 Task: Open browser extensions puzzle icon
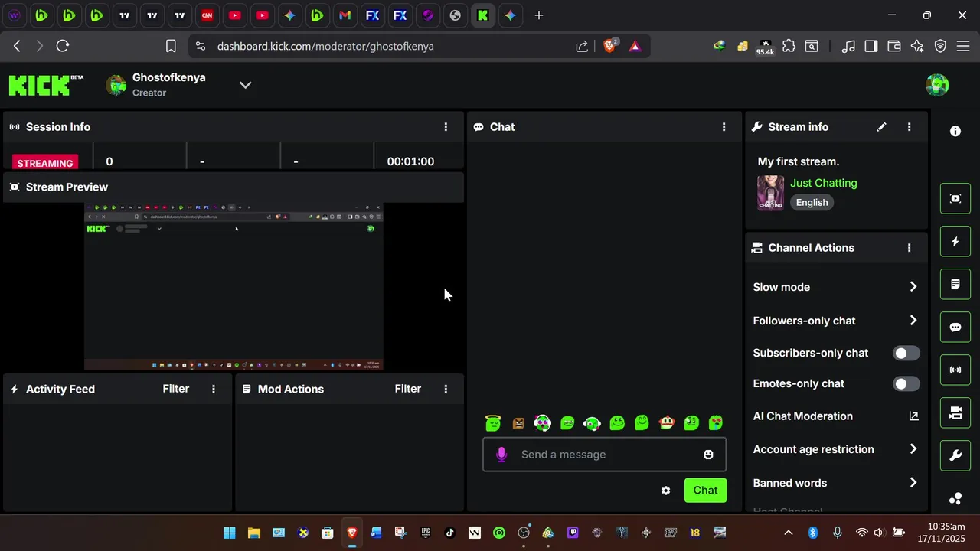click(x=789, y=46)
